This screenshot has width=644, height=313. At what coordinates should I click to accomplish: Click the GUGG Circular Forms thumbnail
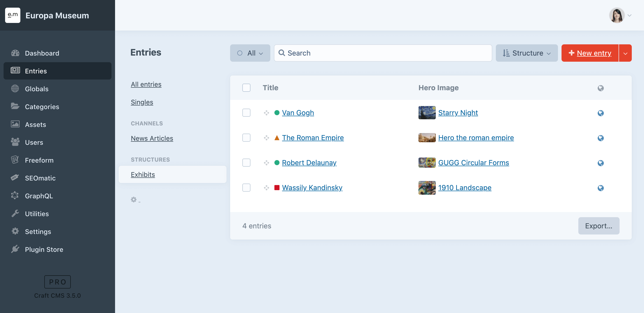pyautogui.click(x=427, y=163)
